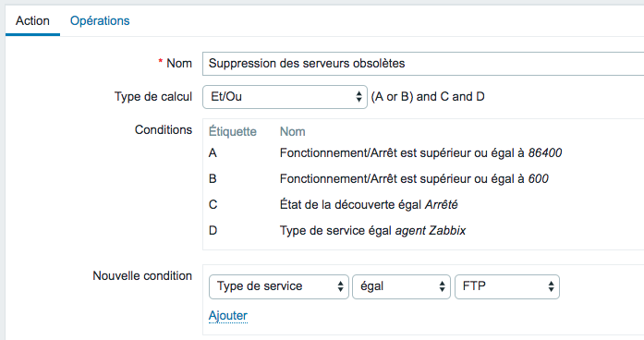Click the '(A or B) and C and D' expression
Viewport: 644px width, 340px height.
428,97
